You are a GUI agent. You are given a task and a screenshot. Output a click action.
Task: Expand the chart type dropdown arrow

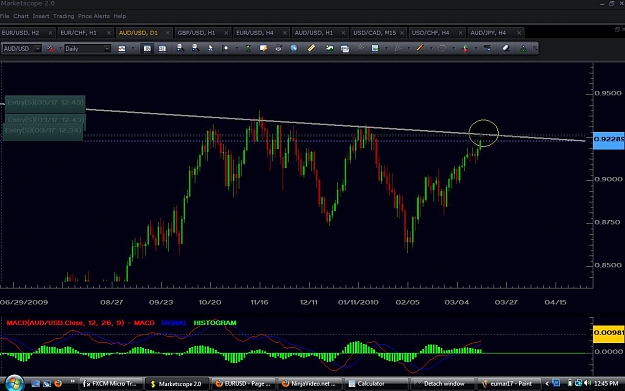[x=132, y=49]
